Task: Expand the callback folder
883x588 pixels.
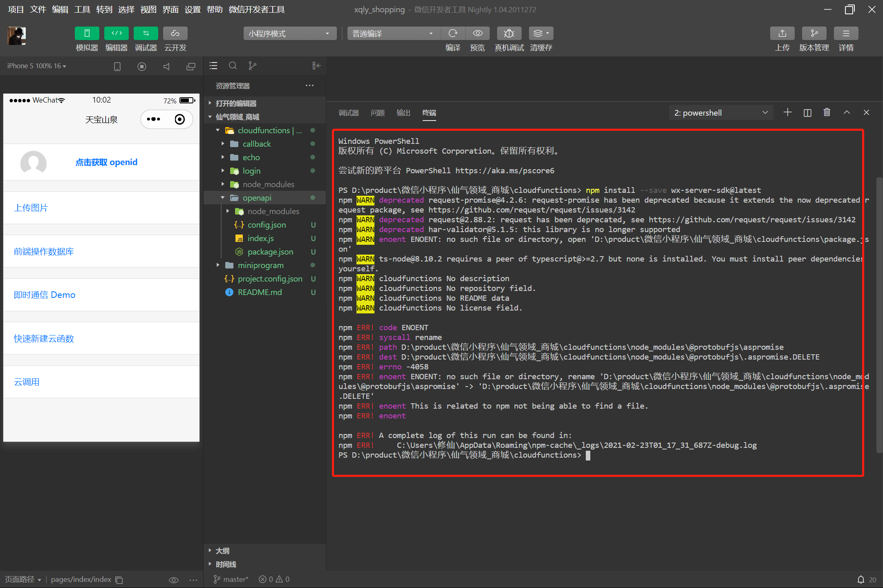Action: 265,144
